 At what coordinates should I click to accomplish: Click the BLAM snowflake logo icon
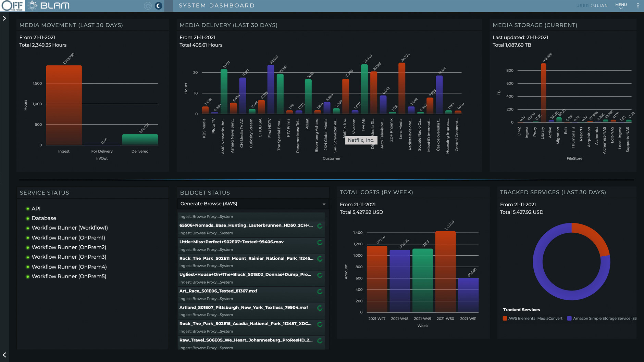pos(33,5)
